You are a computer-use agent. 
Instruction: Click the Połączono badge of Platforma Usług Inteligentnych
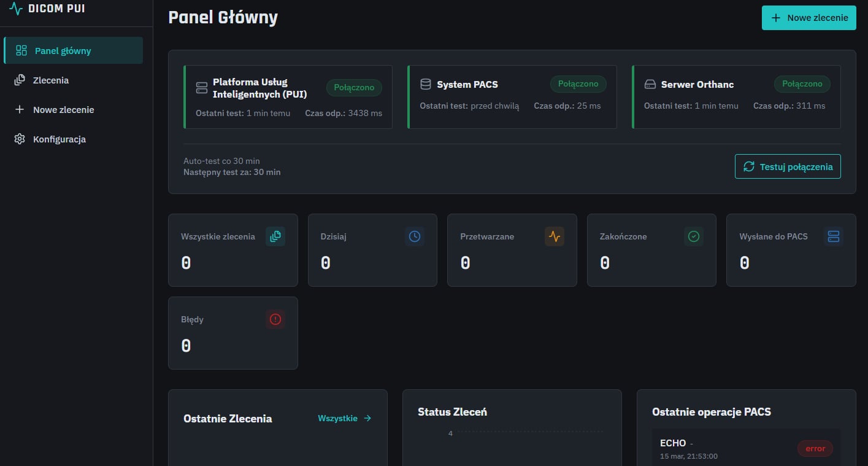354,87
